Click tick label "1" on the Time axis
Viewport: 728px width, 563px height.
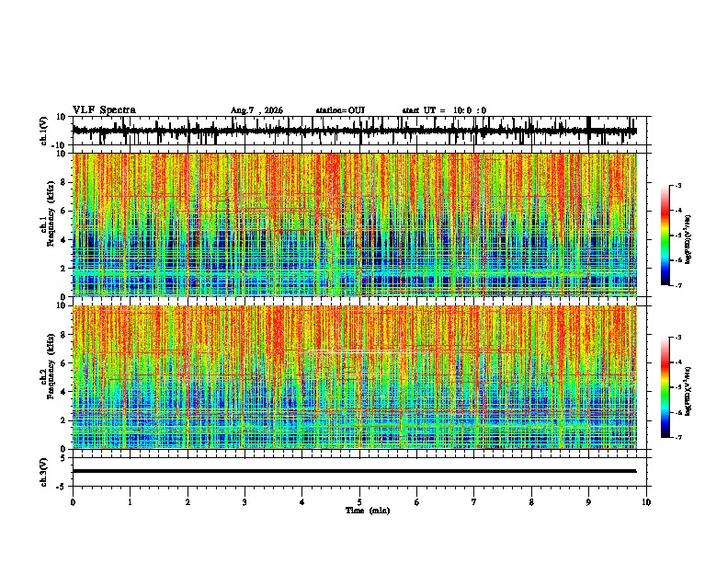[130, 502]
